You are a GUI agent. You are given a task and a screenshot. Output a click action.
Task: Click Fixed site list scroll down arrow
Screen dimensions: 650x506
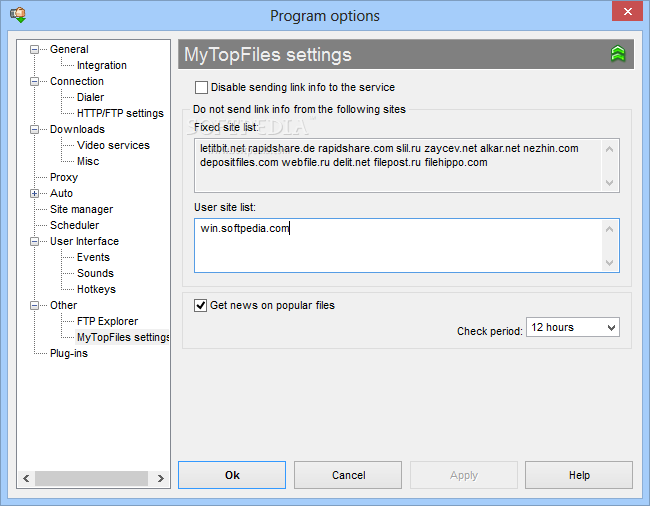(609, 182)
